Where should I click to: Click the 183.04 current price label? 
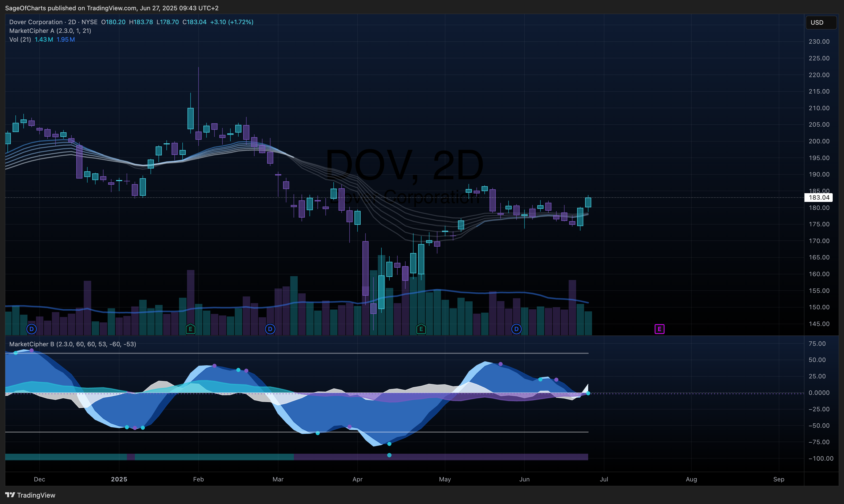[819, 197]
